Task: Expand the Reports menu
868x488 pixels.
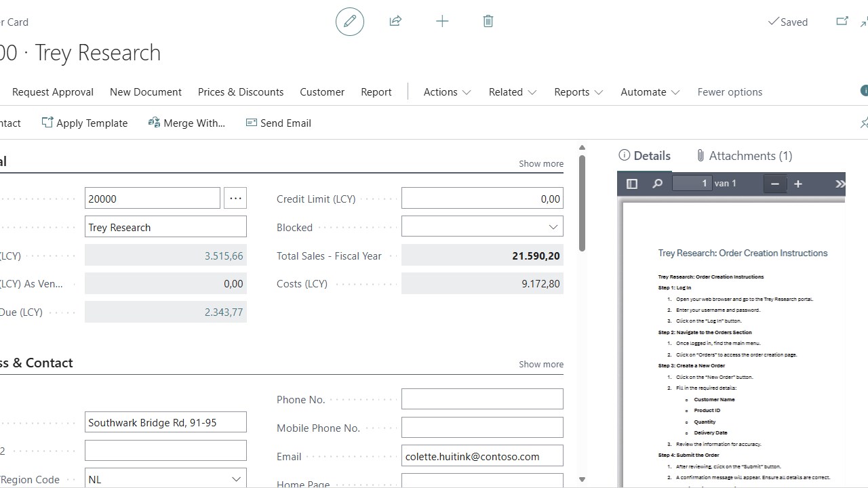Action: click(x=578, y=92)
